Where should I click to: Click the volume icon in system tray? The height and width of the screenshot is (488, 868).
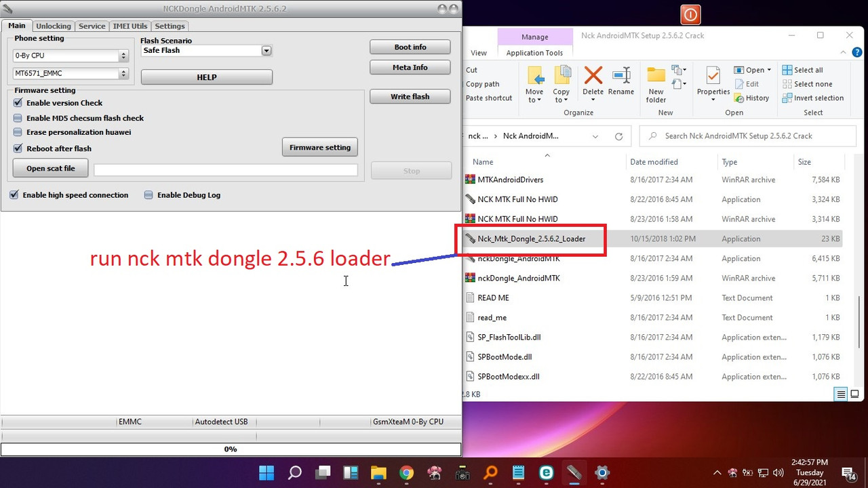[x=778, y=472]
